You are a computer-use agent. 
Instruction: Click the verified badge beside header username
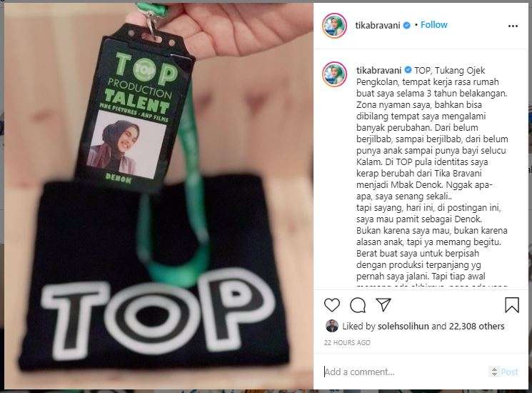[406, 25]
